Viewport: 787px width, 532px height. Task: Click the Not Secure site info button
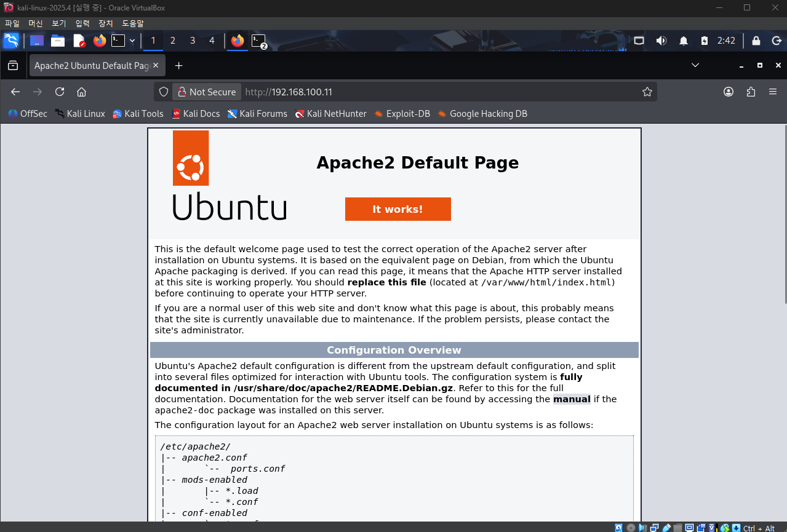tap(207, 92)
